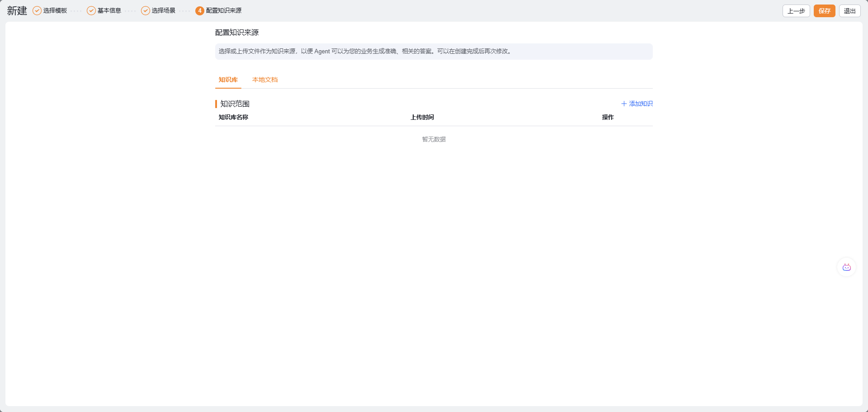
Task: Switch to the 本地文档 tab
Action: point(265,80)
